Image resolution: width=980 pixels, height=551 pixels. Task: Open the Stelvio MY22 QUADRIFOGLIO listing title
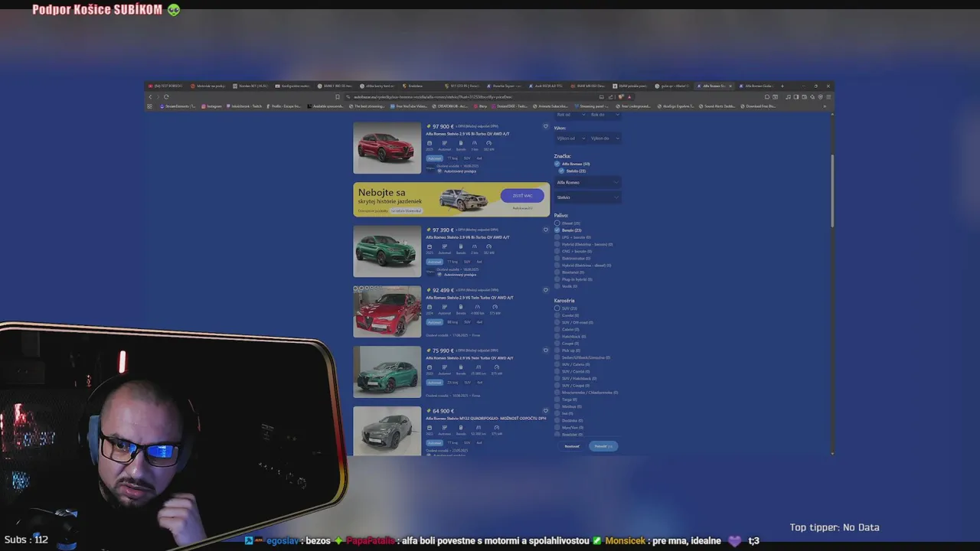[x=486, y=419]
